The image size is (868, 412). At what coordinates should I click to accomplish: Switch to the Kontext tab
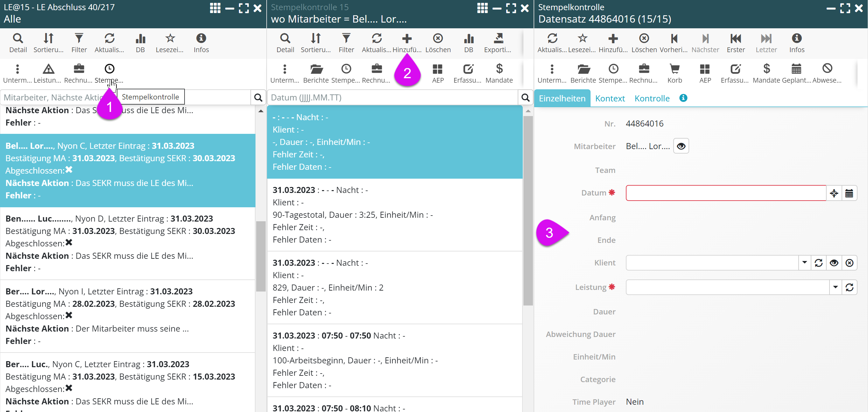610,99
